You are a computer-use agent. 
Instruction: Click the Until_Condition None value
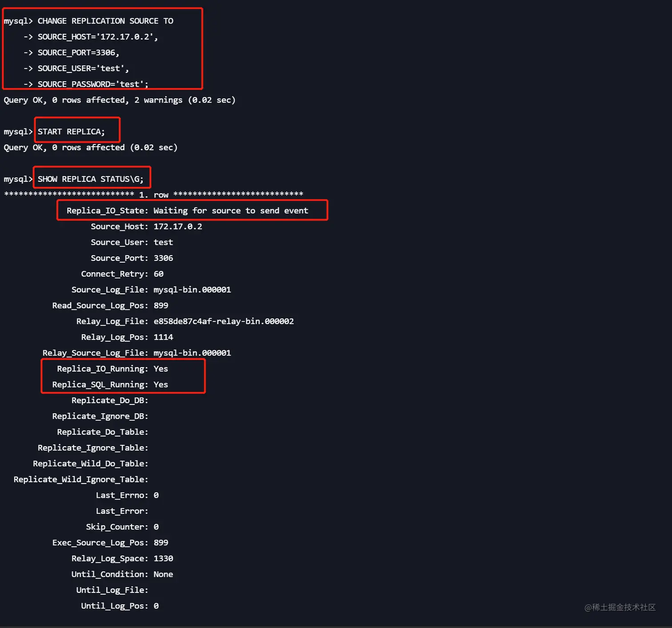point(163,574)
